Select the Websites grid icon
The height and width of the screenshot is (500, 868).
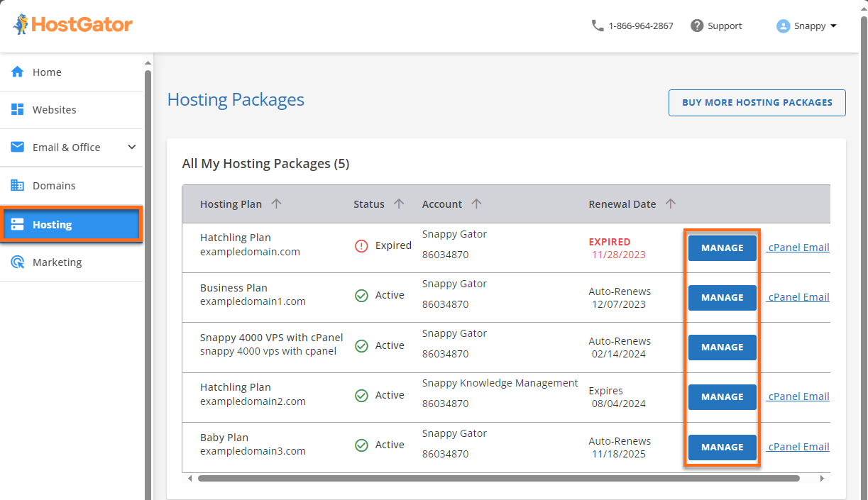click(x=17, y=109)
